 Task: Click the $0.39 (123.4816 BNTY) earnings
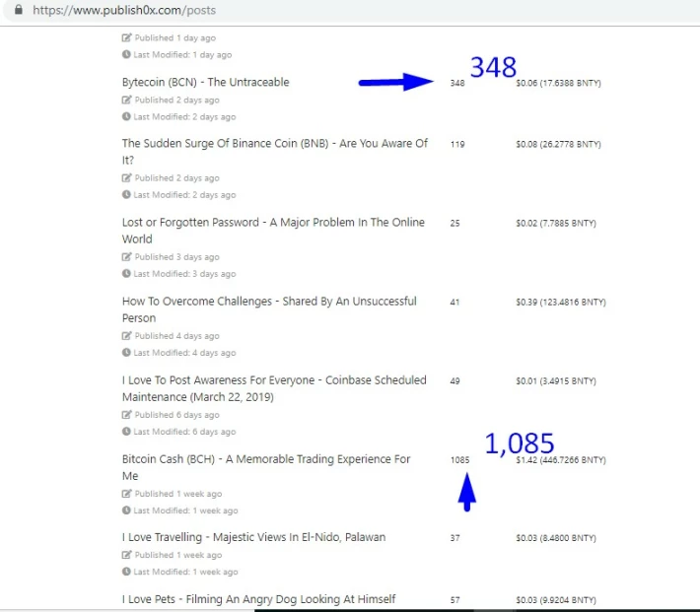561,303
